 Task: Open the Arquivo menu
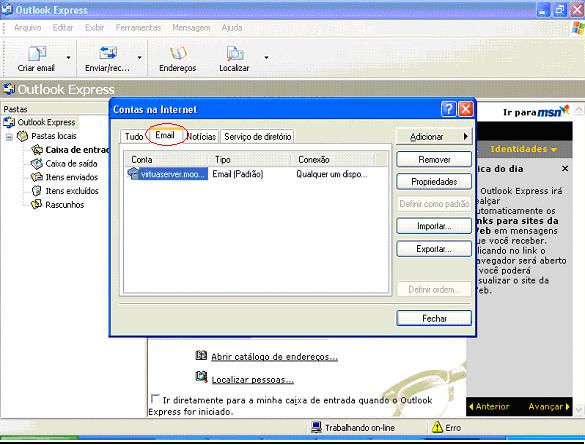28,28
